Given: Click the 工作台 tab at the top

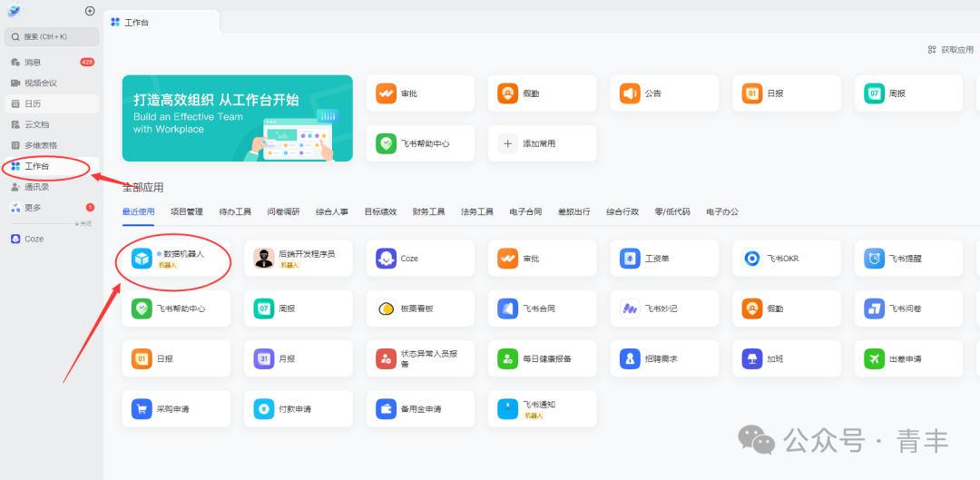Looking at the screenshot, I should [162, 22].
